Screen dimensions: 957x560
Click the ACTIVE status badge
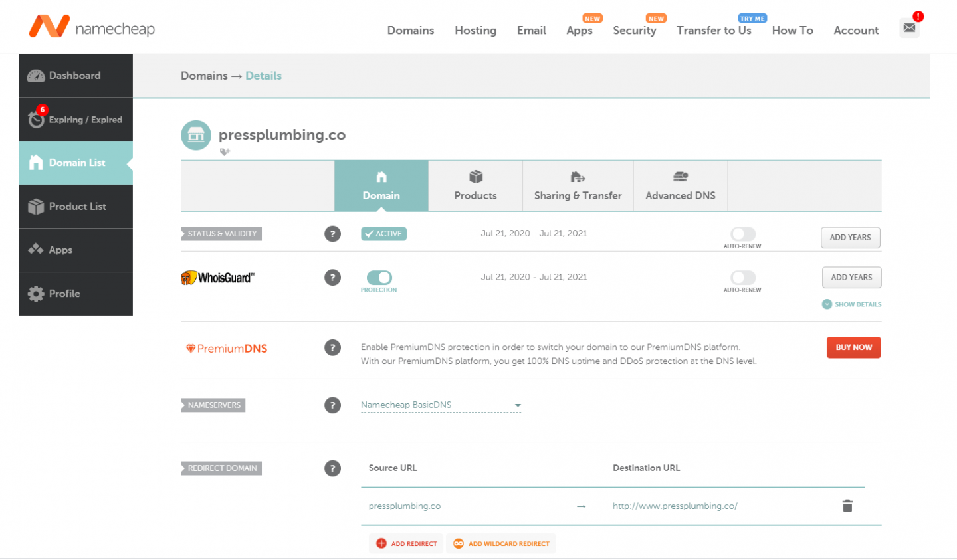384,234
